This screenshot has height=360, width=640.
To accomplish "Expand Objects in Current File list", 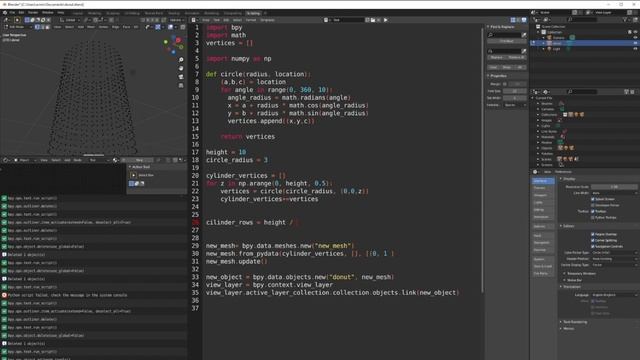I will click(x=538, y=148).
